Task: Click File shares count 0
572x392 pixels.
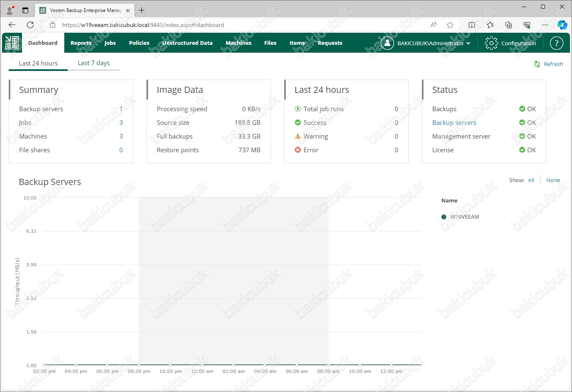Action: click(121, 150)
